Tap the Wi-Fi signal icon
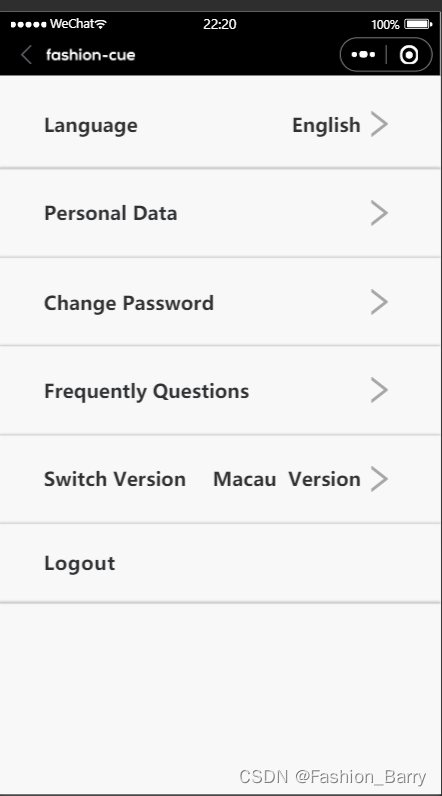 pyautogui.click(x=101, y=24)
